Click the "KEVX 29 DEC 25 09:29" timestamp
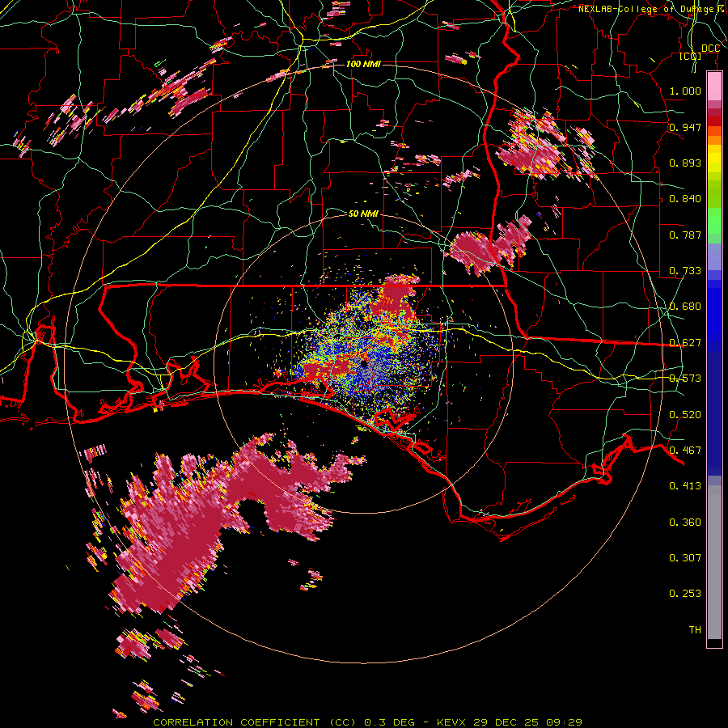728x728 pixels. pos(510,722)
